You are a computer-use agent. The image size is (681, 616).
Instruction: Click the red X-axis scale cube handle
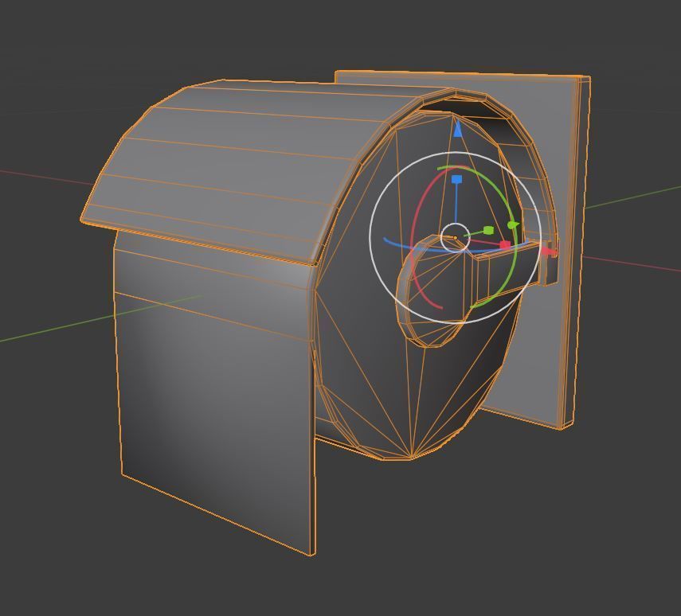505,245
